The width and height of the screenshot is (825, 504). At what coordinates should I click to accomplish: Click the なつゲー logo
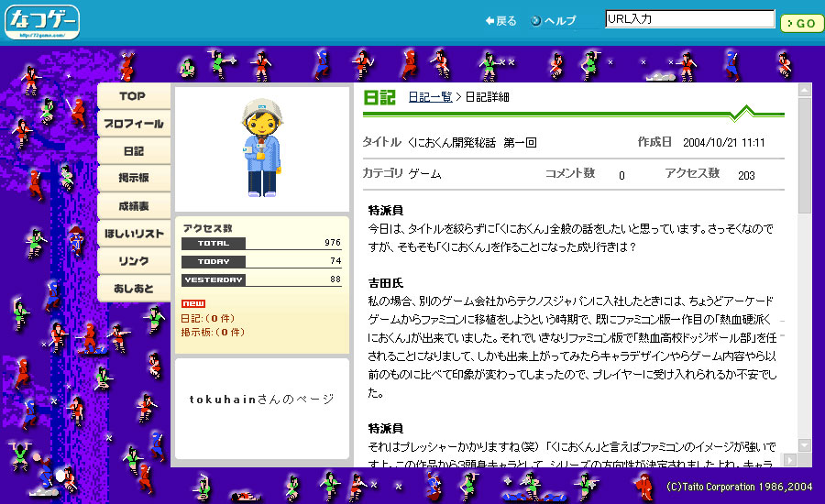(42, 21)
